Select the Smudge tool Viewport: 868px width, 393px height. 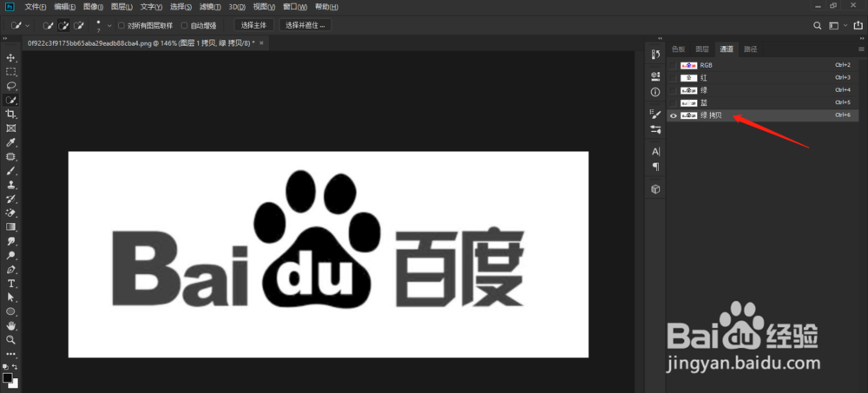tap(10, 241)
